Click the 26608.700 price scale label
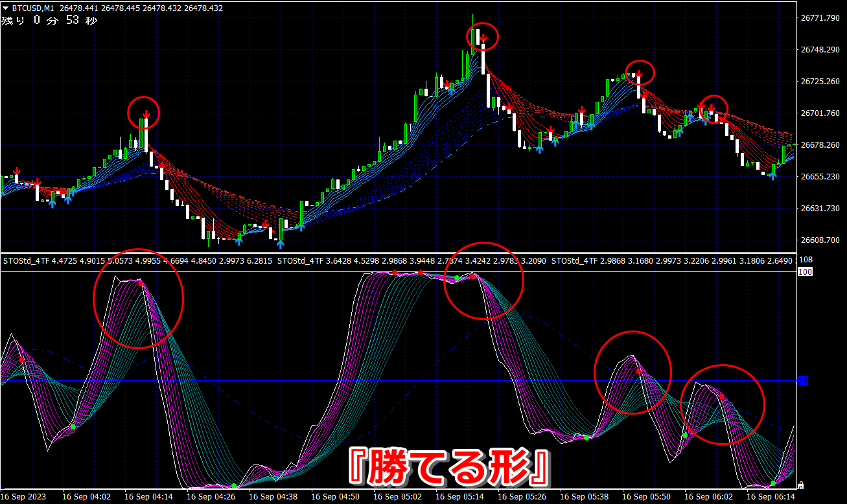 click(821, 240)
